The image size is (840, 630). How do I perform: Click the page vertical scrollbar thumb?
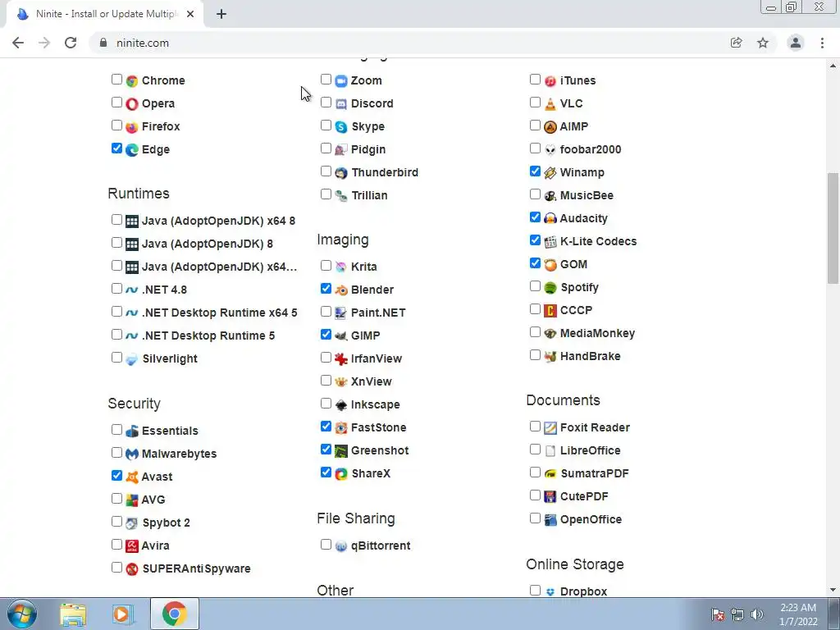[x=833, y=228]
